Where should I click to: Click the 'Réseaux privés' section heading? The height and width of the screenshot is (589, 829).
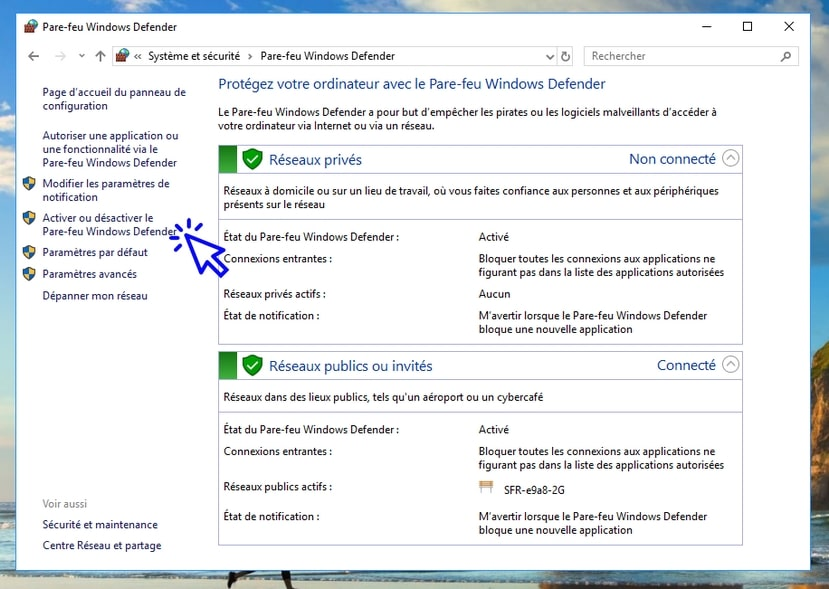click(316, 160)
